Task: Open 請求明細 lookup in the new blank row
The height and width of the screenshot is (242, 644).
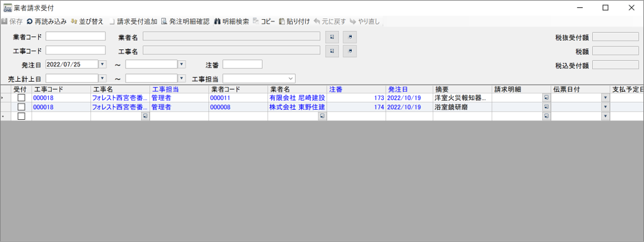Action: click(x=546, y=116)
